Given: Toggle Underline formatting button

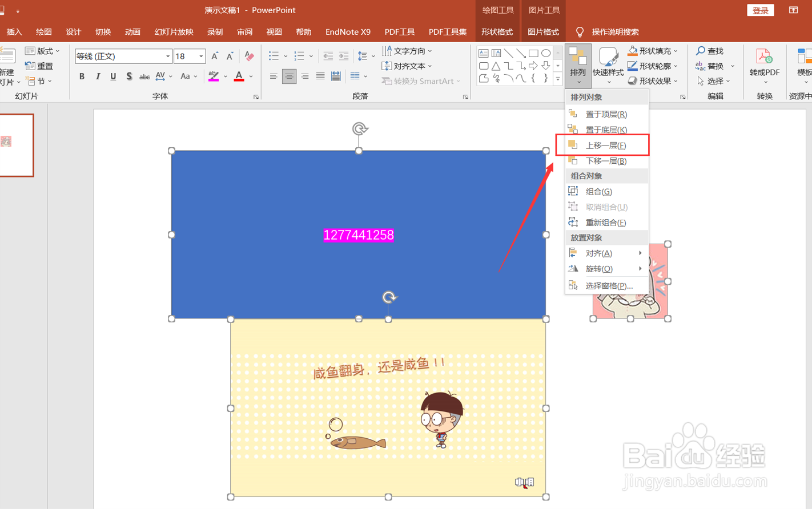Looking at the screenshot, I should (113, 76).
